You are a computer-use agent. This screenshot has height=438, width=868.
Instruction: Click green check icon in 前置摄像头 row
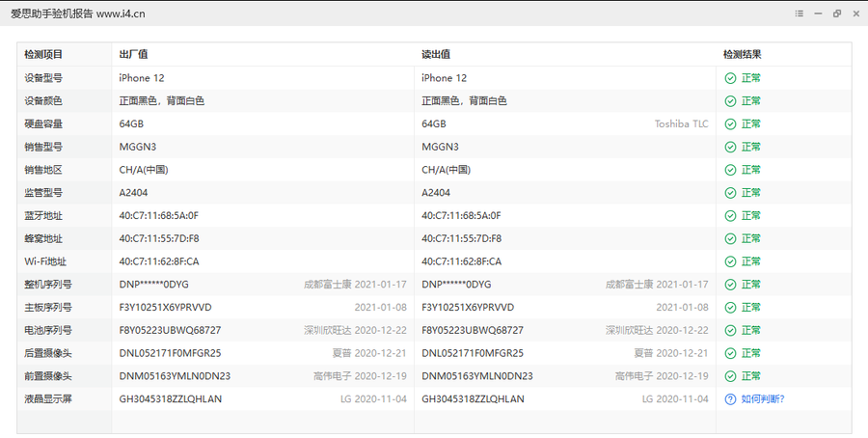[730, 376]
